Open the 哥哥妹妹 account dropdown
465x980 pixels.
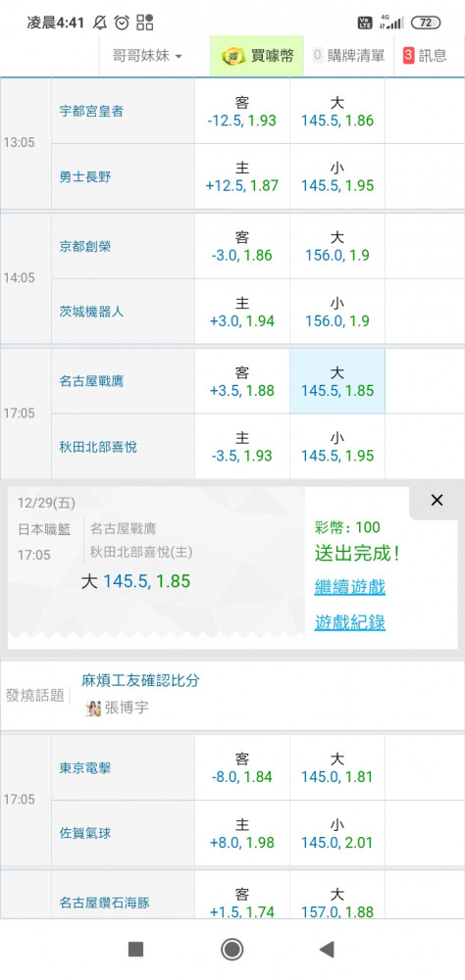click(x=147, y=56)
